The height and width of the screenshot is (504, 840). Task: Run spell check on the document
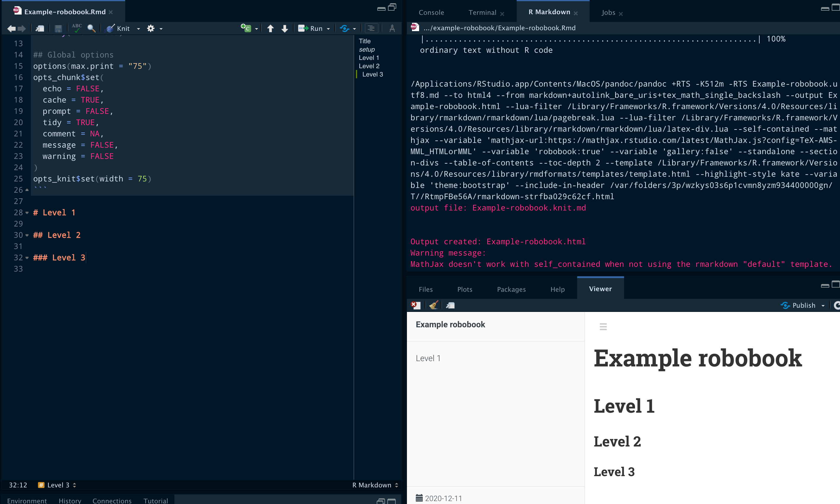(77, 28)
